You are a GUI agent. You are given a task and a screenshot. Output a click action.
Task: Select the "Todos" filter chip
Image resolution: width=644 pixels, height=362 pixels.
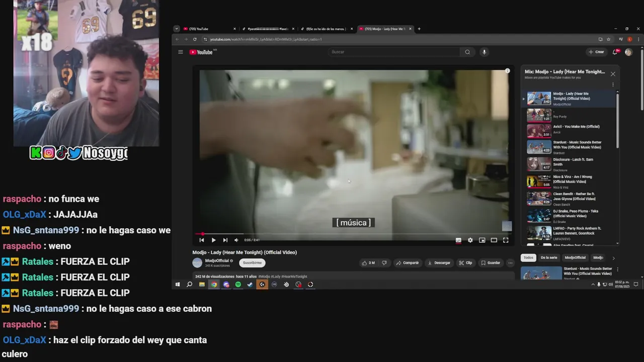pos(528,258)
